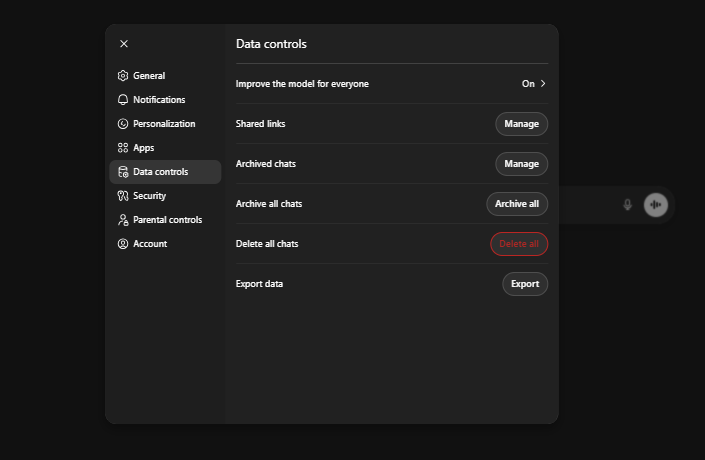Image resolution: width=705 pixels, height=460 pixels.
Task: Open the 'On' model improvement setting
Action: [528, 84]
